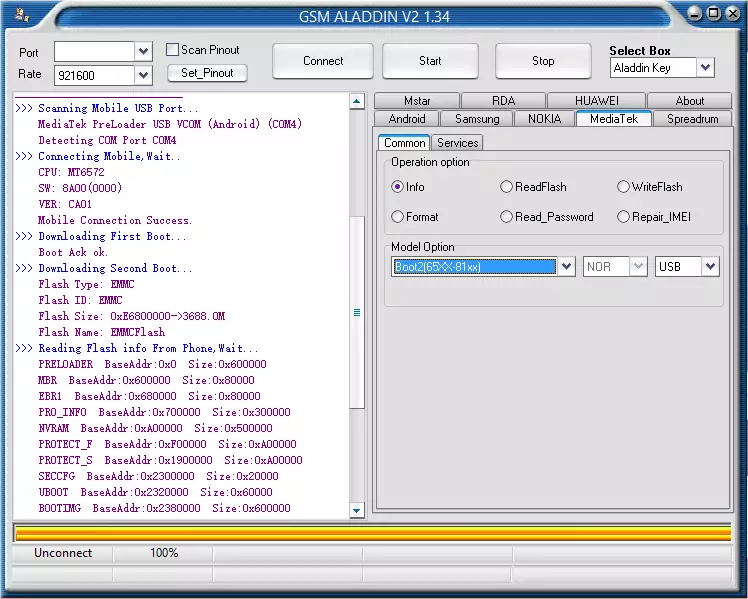
Task: Click log line 'Detecting COM Port COM4'
Action: 107,140
